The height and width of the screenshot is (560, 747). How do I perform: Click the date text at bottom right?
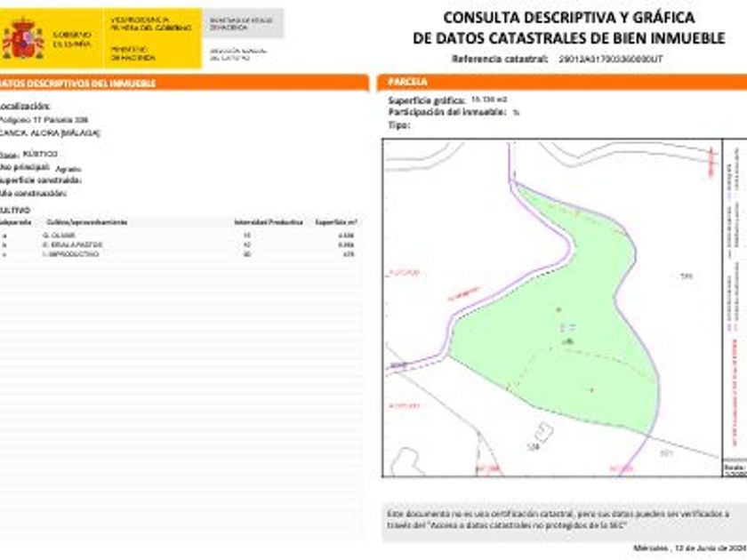click(690, 548)
